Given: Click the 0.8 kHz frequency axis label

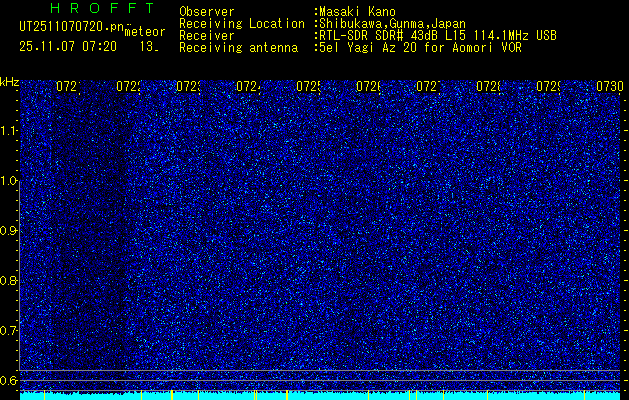Looking at the screenshot, I should coord(9,280).
